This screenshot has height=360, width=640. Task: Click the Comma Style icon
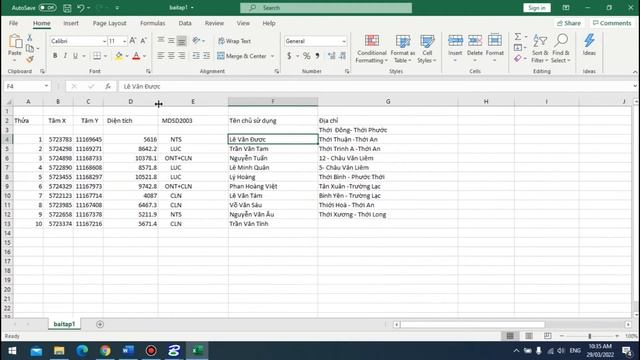[x=317, y=56]
